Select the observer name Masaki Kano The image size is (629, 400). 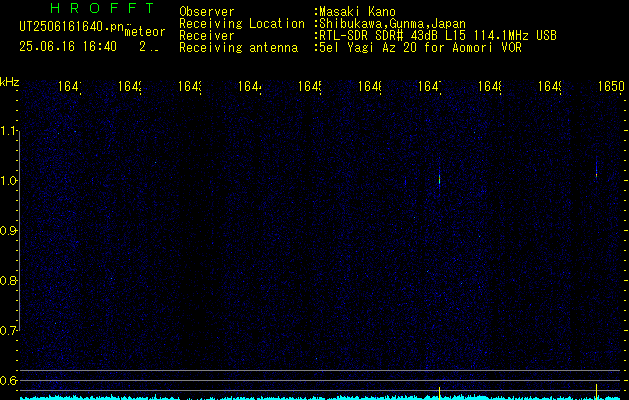pos(358,12)
